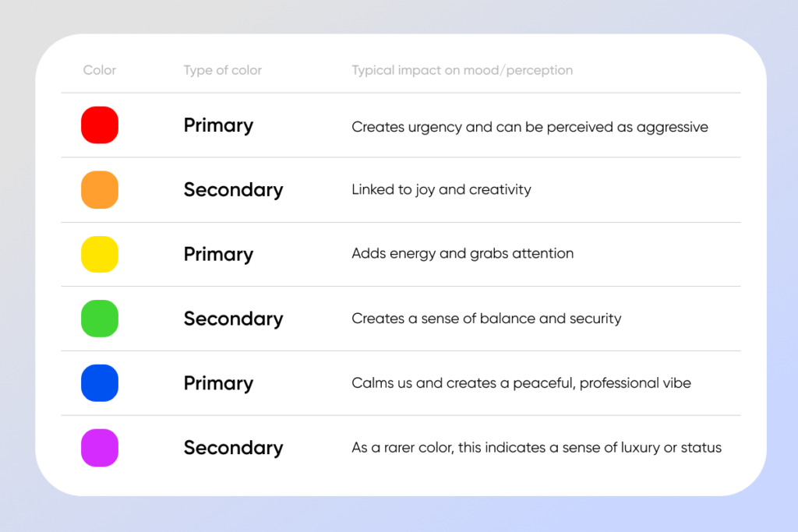Click the "Linked to joy and creativity" text
The width and height of the screenshot is (798, 532).
pyautogui.click(x=441, y=189)
